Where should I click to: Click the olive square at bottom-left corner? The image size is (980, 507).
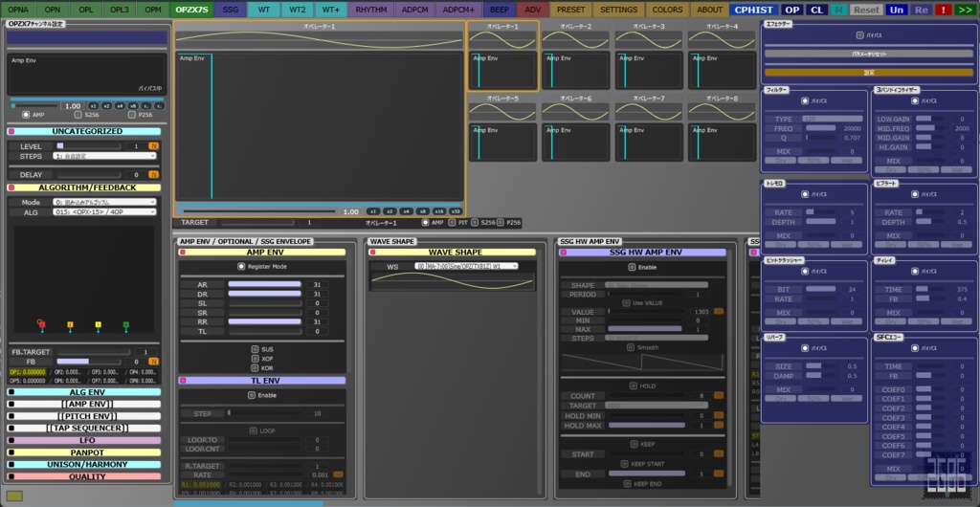pos(14,496)
